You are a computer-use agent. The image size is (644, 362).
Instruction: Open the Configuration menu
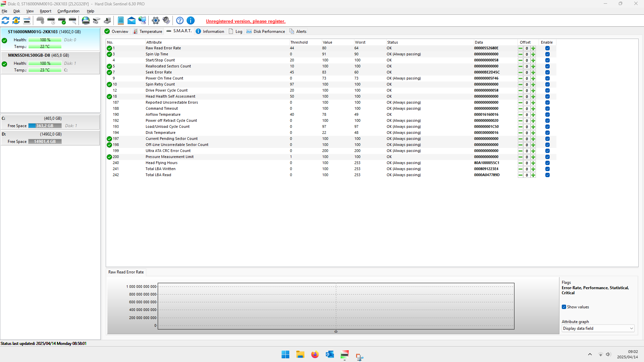pyautogui.click(x=68, y=11)
